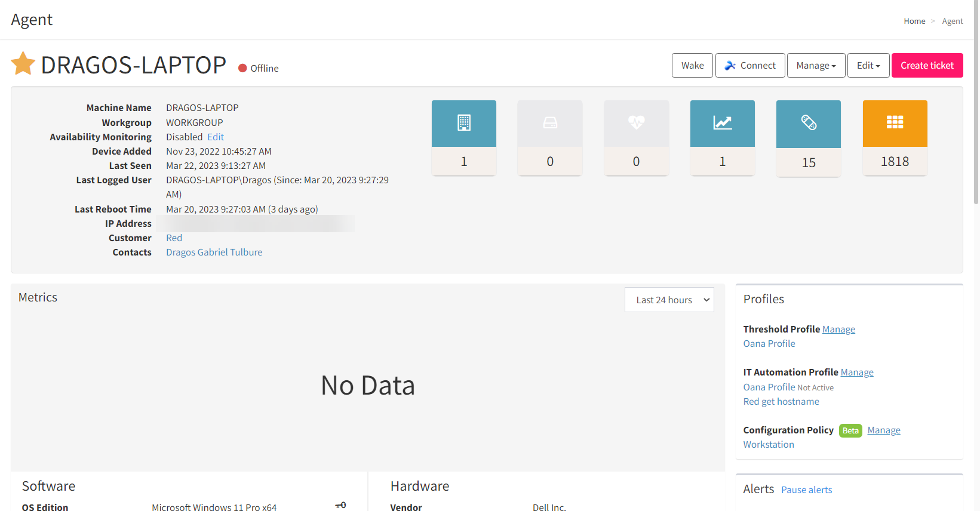980x511 pixels.
Task: Click the Metrics panel heading
Action: pos(38,297)
